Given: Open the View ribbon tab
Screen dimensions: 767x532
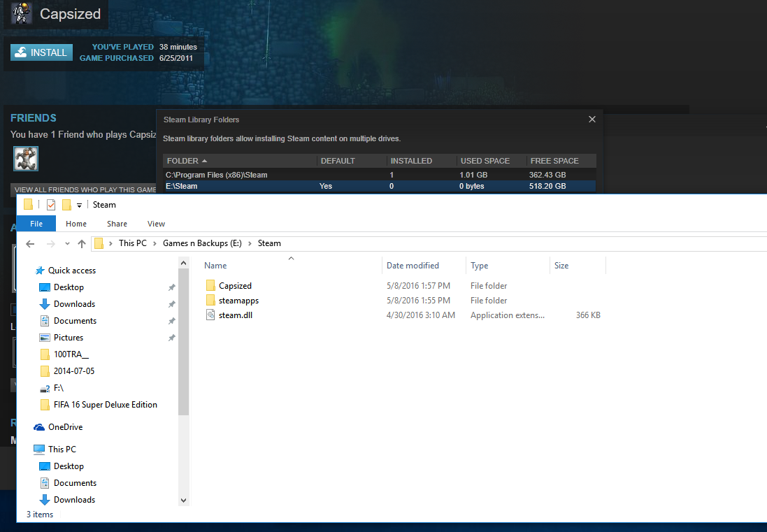Looking at the screenshot, I should click(x=156, y=224).
